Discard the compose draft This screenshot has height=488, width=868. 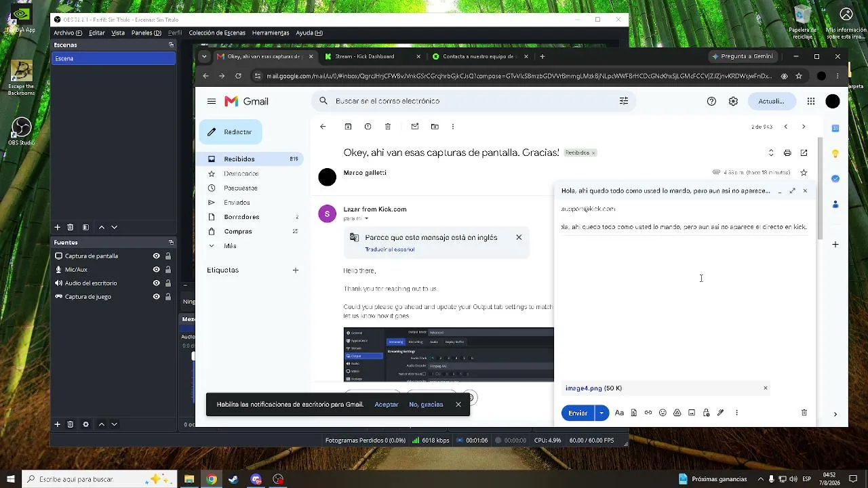click(804, 413)
